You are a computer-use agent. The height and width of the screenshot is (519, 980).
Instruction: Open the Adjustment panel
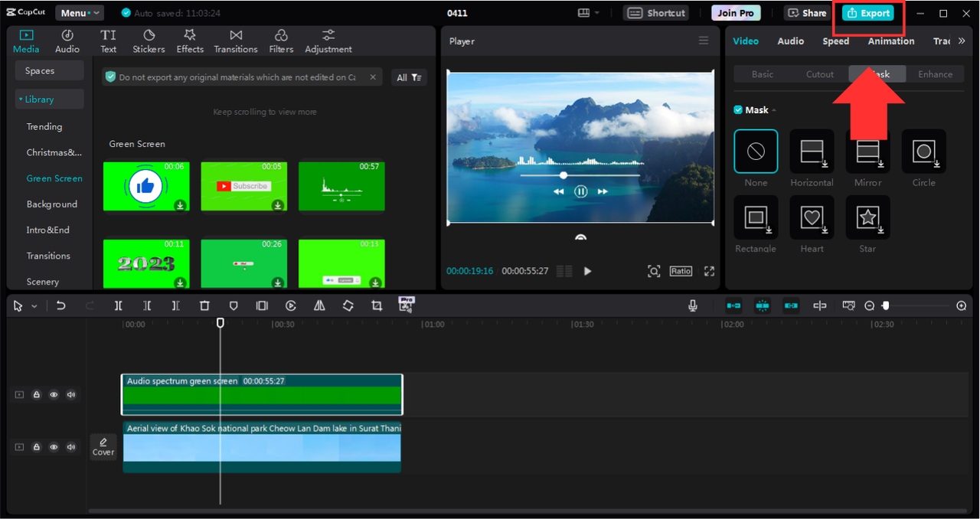328,41
